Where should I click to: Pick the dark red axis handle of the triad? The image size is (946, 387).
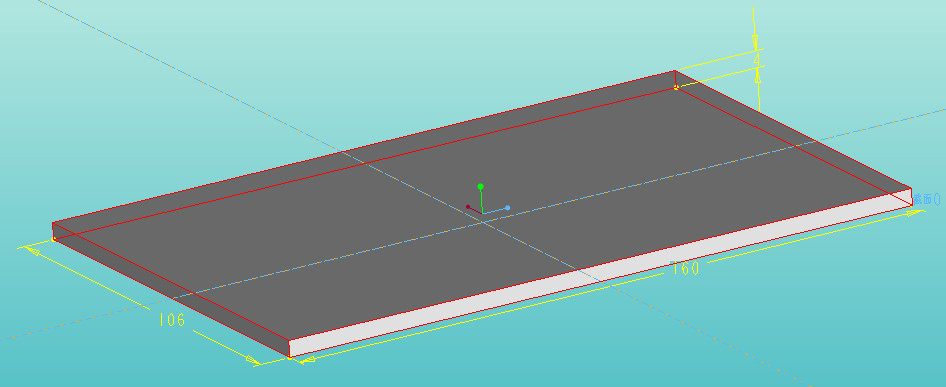[x=468, y=206]
